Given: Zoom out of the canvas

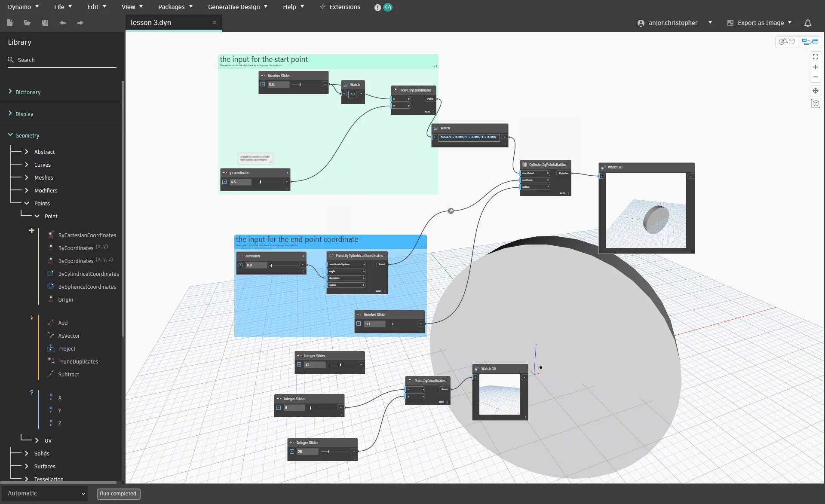Looking at the screenshot, I should point(815,77).
